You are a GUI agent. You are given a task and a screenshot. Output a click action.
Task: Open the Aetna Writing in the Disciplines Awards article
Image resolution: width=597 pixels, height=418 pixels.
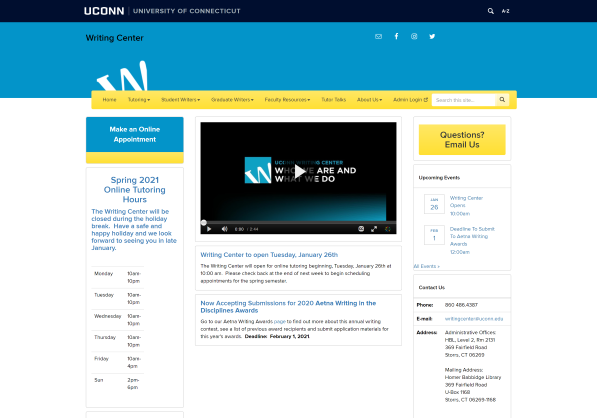288,307
